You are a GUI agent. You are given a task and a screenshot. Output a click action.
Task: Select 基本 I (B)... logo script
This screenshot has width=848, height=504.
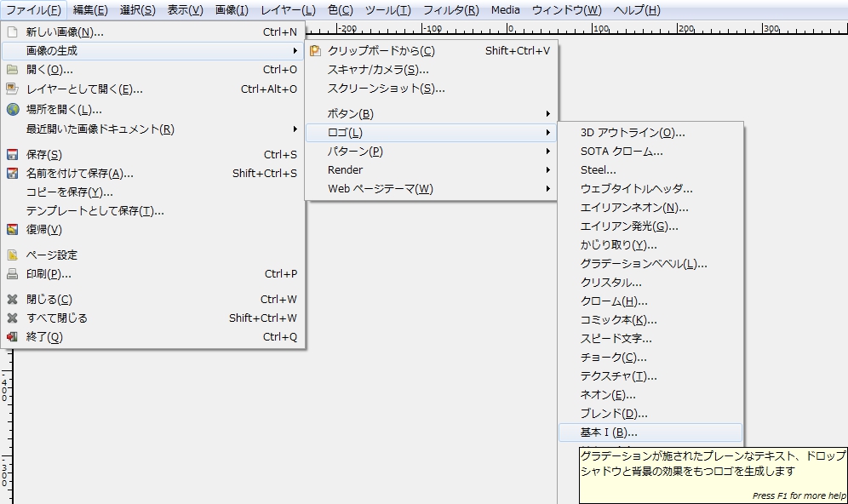[x=650, y=432]
